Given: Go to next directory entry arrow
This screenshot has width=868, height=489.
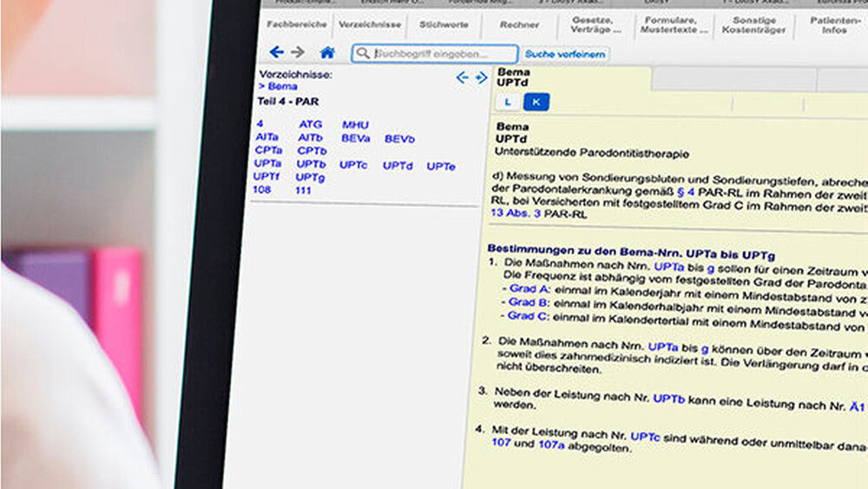Looking at the screenshot, I should [x=481, y=78].
